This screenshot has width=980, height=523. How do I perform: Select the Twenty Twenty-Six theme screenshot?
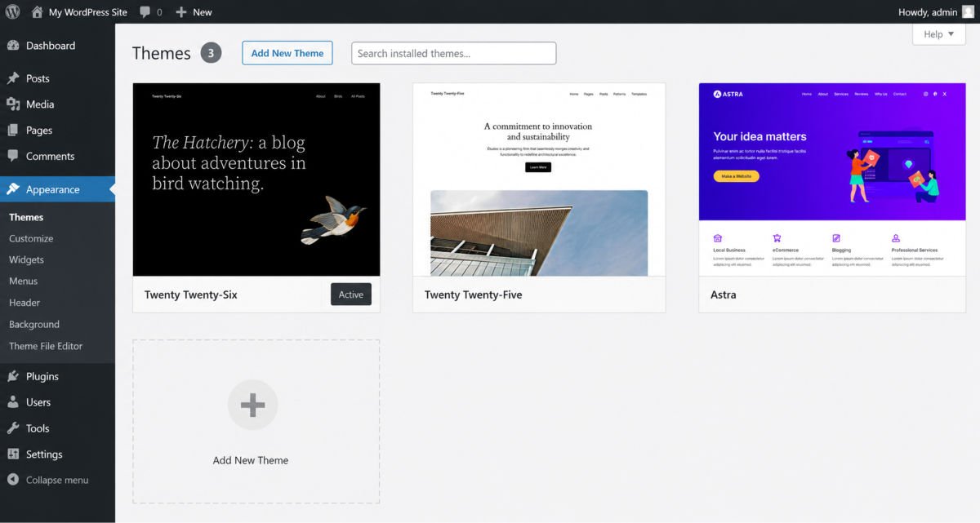(256, 180)
